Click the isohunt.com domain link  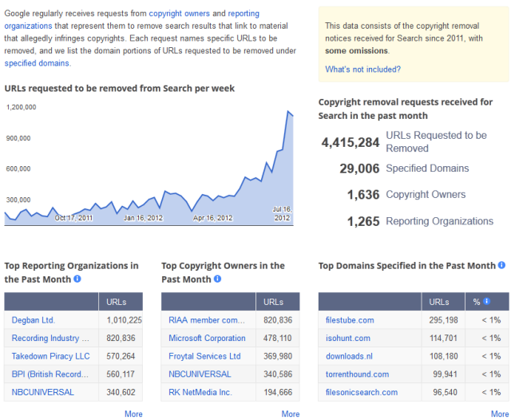tap(347, 339)
